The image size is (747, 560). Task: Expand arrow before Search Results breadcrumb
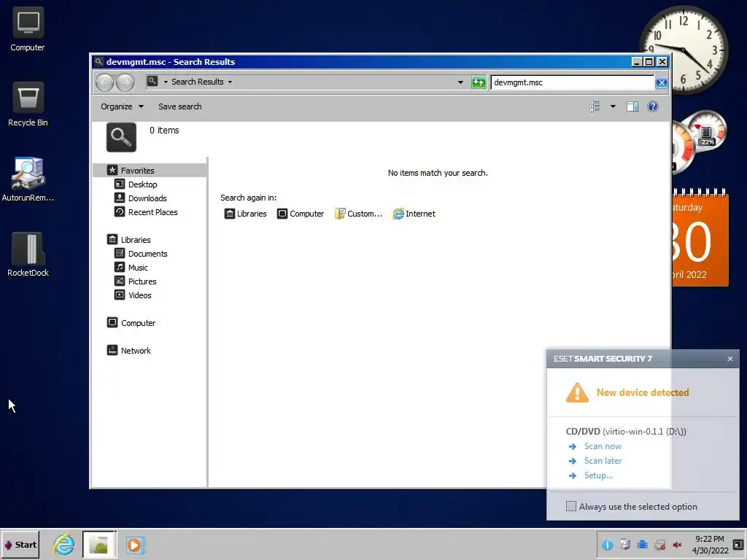(x=166, y=82)
